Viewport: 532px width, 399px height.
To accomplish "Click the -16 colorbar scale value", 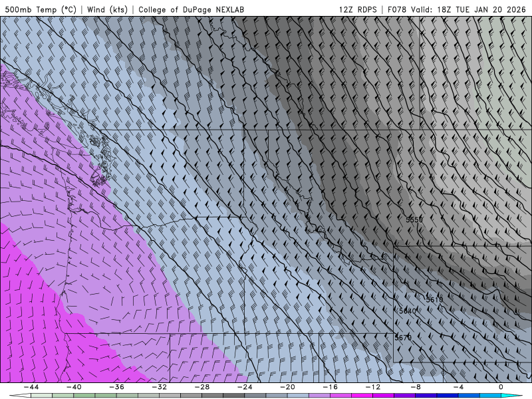I will pos(330,387).
